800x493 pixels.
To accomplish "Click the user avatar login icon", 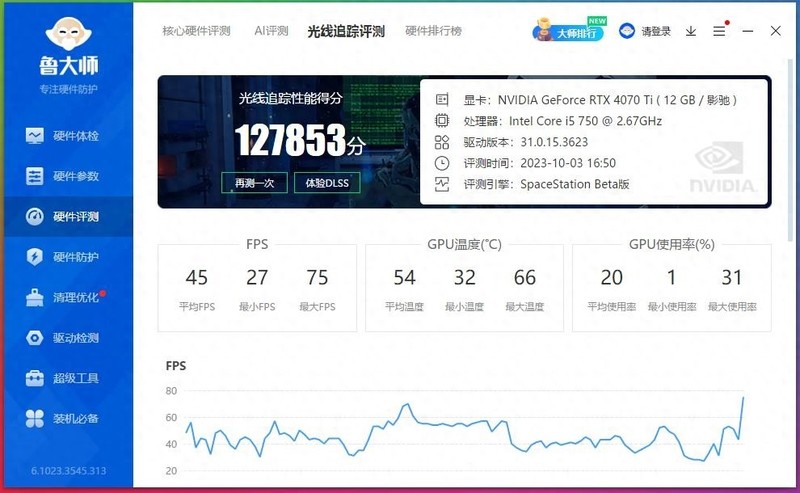I will [x=627, y=31].
